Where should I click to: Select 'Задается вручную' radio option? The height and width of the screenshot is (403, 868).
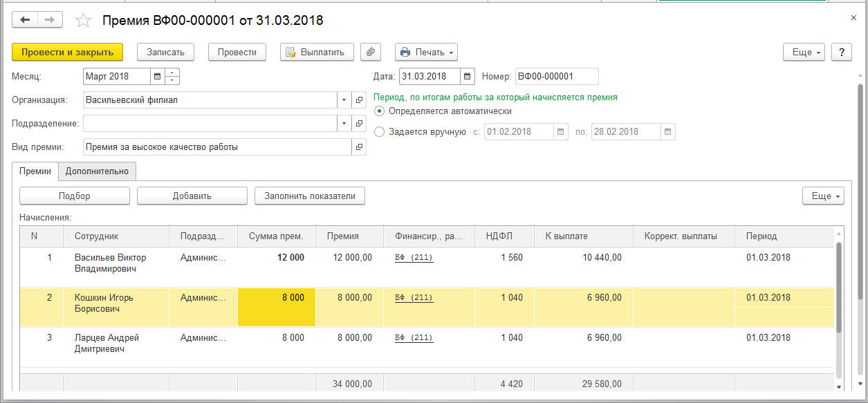[378, 131]
